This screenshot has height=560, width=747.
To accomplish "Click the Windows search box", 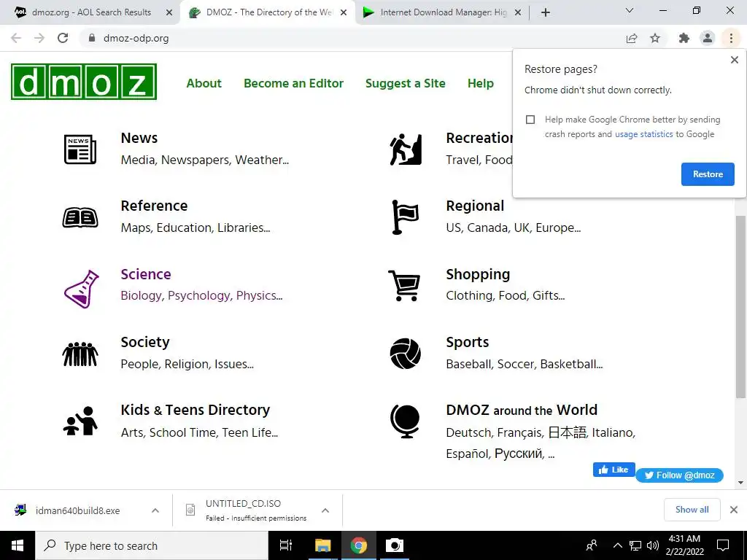I will [152, 545].
